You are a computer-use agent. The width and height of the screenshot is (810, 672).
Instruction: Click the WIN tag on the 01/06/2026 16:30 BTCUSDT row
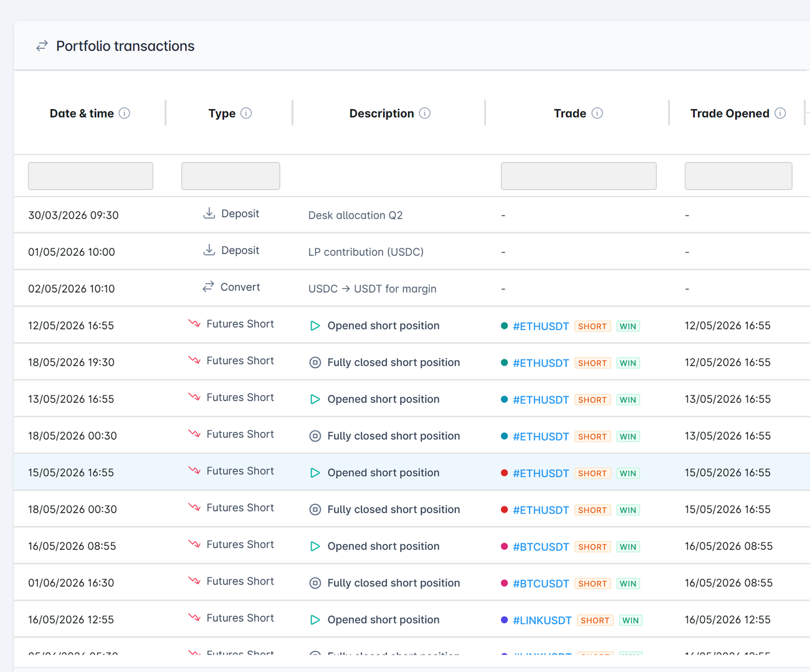pyautogui.click(x=628, y=584)
